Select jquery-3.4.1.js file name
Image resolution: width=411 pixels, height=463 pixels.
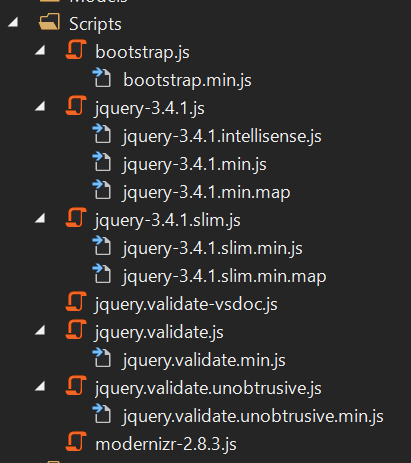point(149,109)
